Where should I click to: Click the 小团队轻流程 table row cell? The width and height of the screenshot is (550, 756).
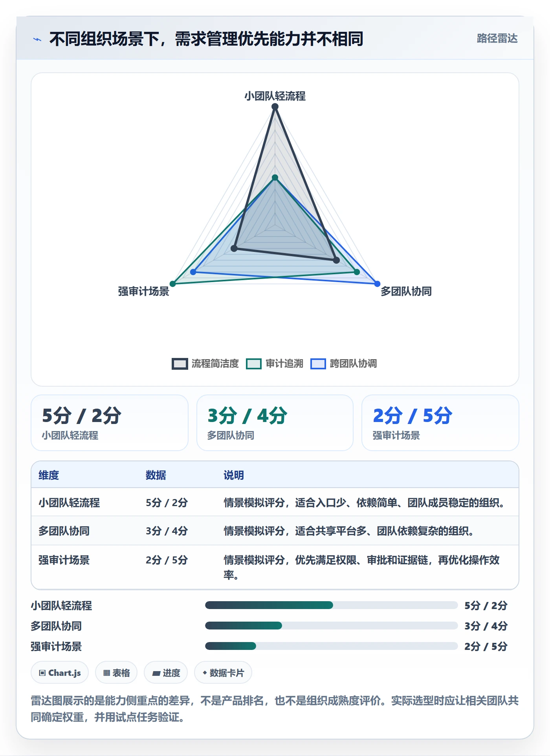point(69,503)
